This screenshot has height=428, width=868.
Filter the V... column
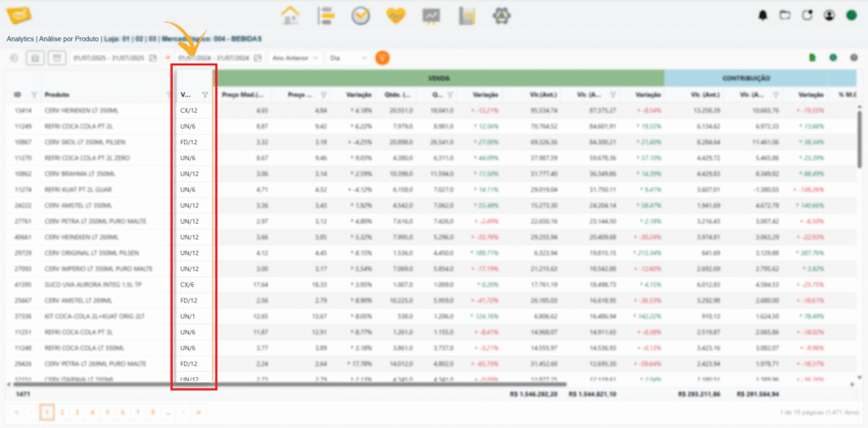(205, 95)
